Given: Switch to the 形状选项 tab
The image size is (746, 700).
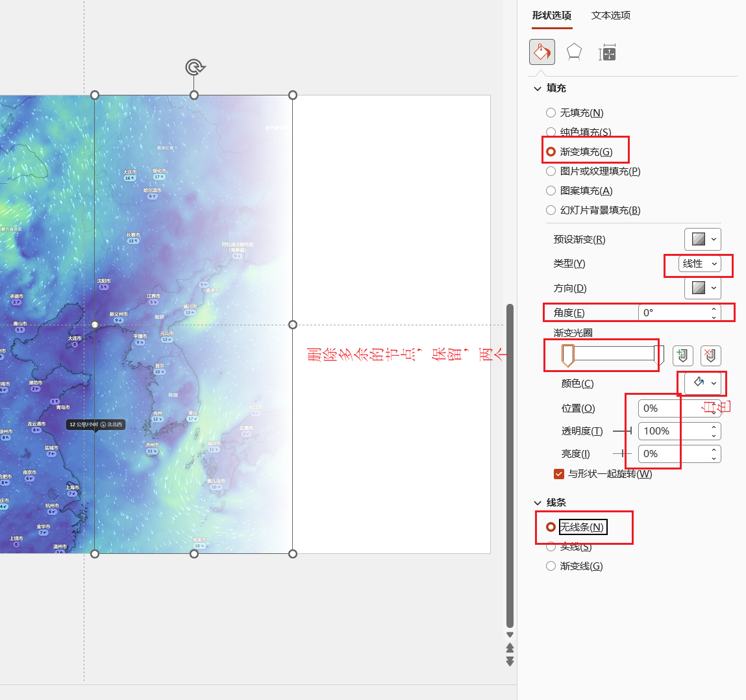Looking at the screenshot, I should pos(552,16).
